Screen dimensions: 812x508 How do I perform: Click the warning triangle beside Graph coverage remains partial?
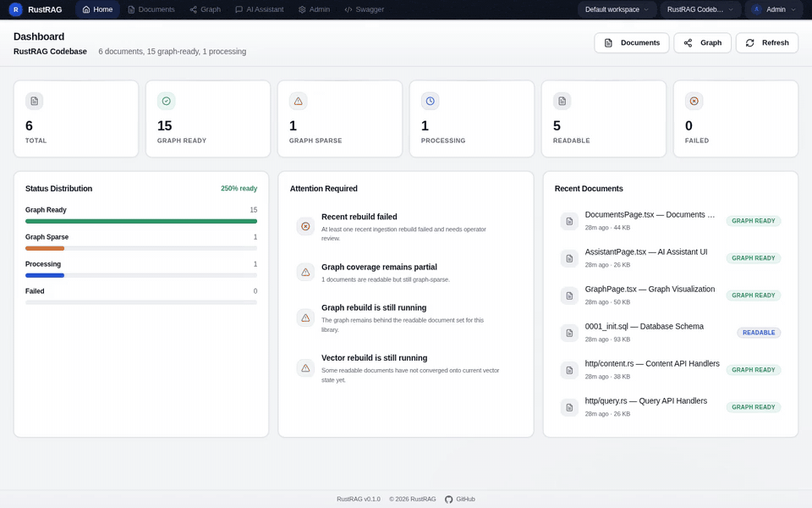coord(305,272)
